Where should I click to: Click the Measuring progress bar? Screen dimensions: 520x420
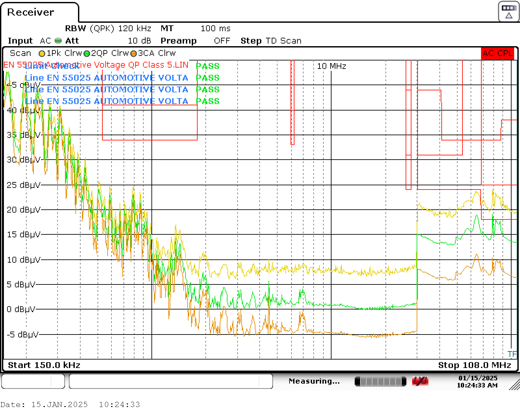(380, 381)
